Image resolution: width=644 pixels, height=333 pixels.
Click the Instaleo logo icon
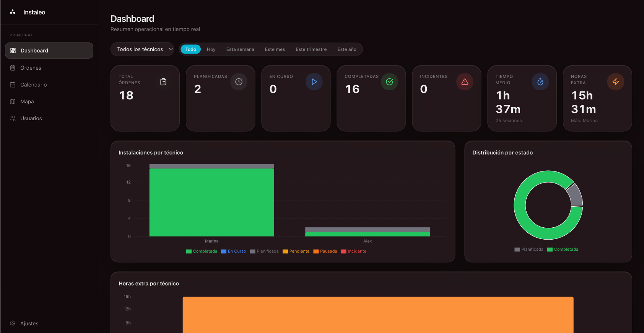[x=13, y=12]
